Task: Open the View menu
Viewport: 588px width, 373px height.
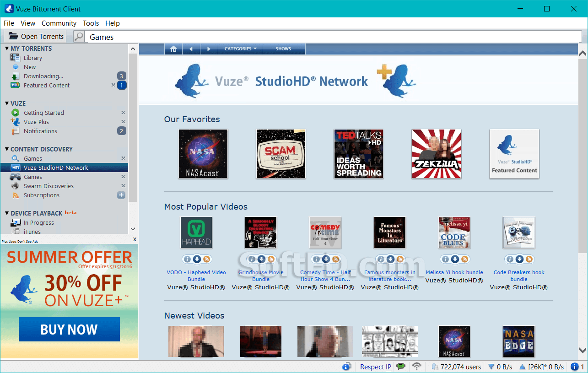Action: pyautogui.click(x=28, y=23)
